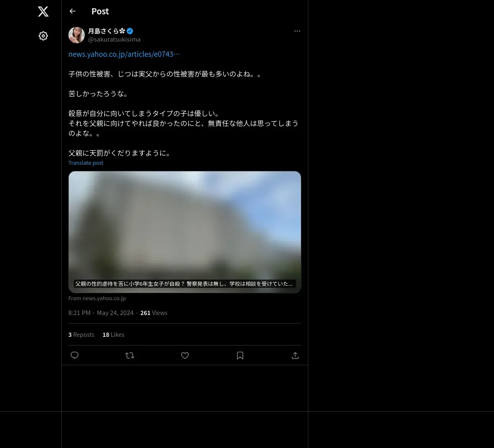The height and width of the screenshot is (448, 494).
Task: Click Translate post
Action: click(86, 163)
